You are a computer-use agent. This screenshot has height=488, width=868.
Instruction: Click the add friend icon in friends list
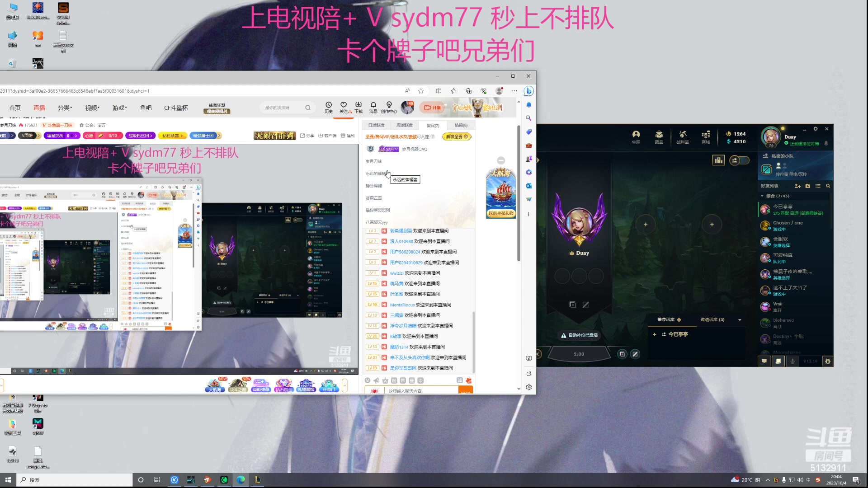(797, 186)
